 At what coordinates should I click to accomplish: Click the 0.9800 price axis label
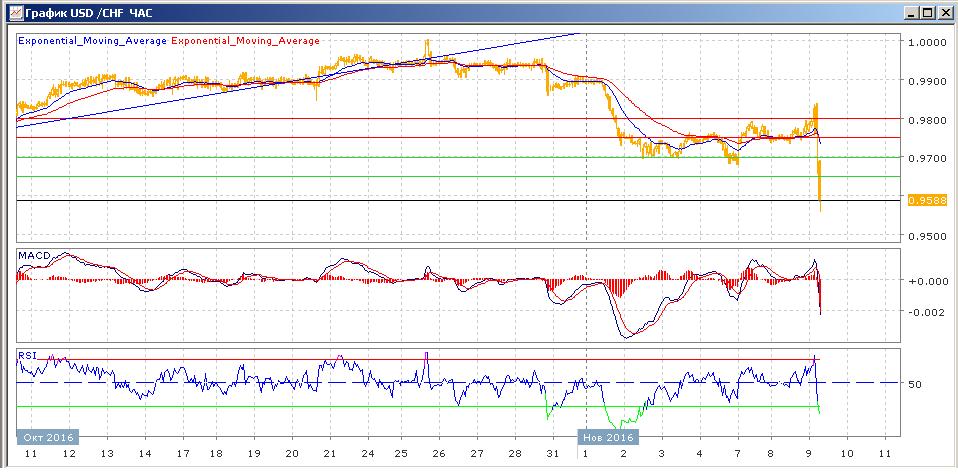point(925,120)
